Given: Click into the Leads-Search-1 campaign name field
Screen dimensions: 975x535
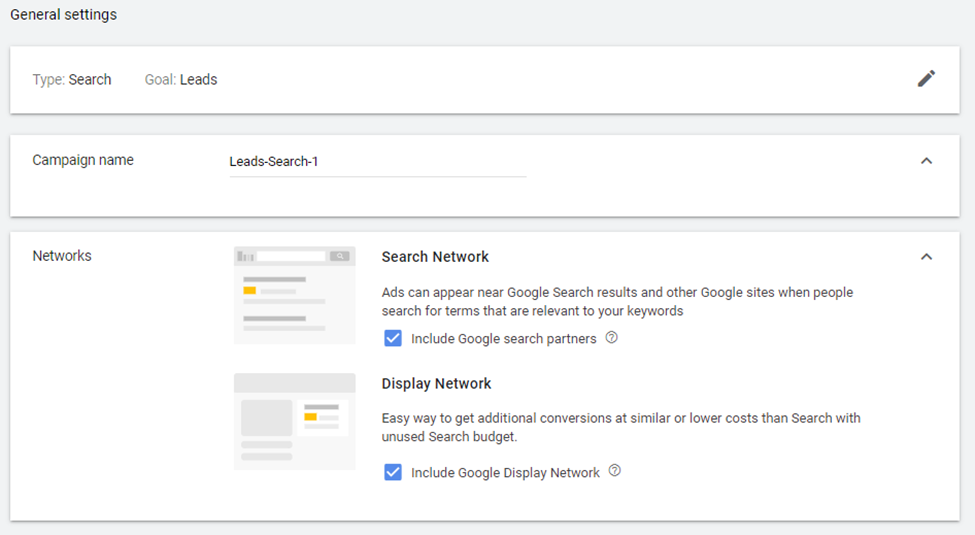Looking at the screenshot, I should click(377, 162).
